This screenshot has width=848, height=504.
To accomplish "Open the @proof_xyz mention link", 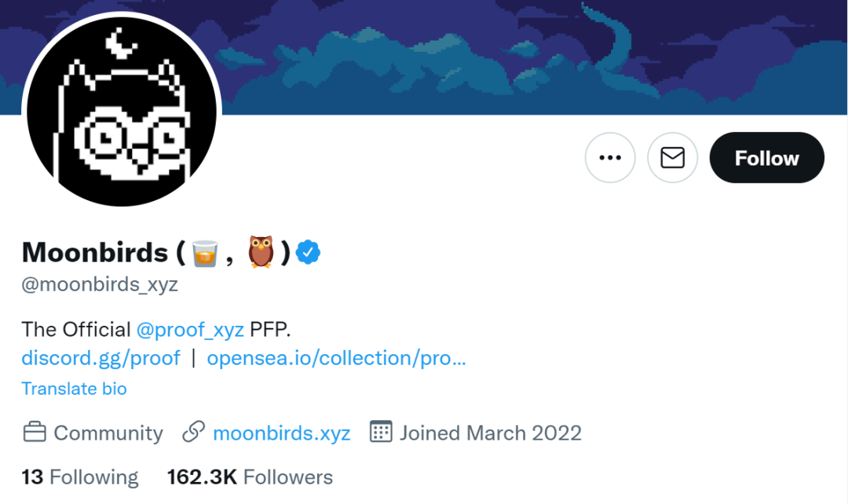I will point(190,329).
